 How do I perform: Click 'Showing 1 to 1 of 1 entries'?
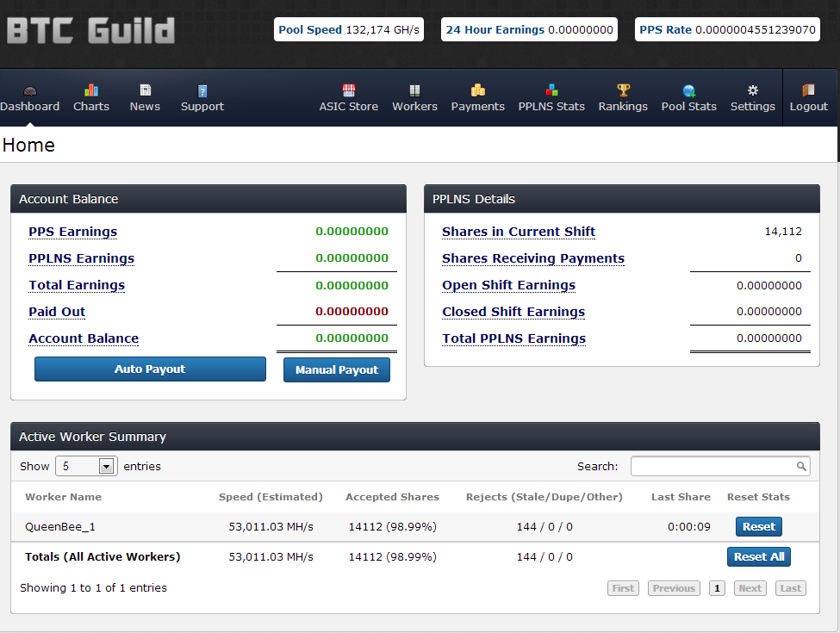click(x=93, y=588)
